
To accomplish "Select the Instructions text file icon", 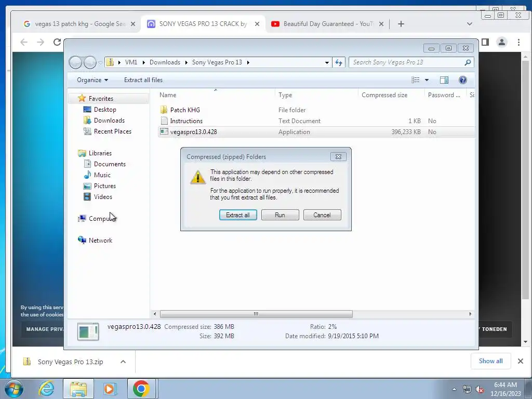I will tap(164, 121).
